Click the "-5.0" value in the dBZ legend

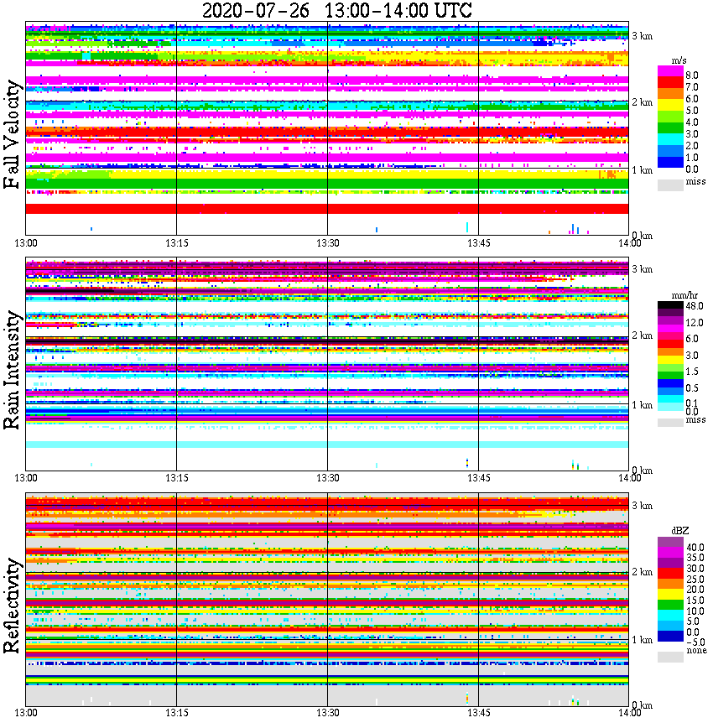pyautogui.click(x=695, y=642)
